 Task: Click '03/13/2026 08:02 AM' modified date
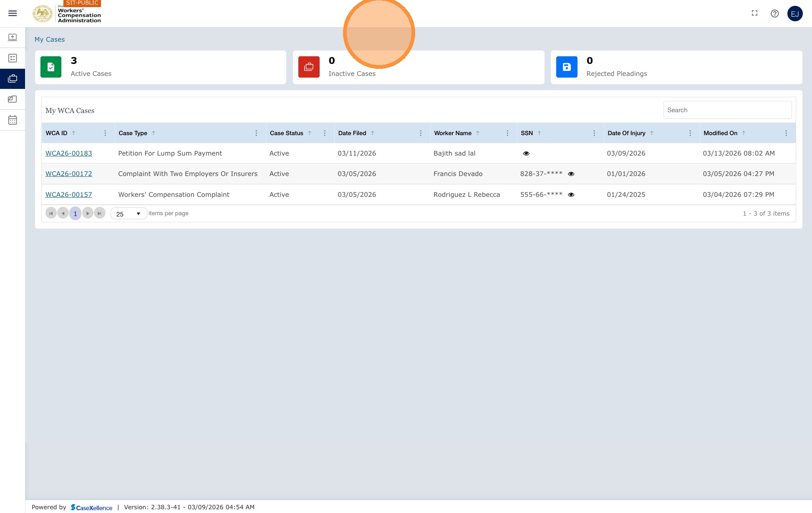[739, 153]
